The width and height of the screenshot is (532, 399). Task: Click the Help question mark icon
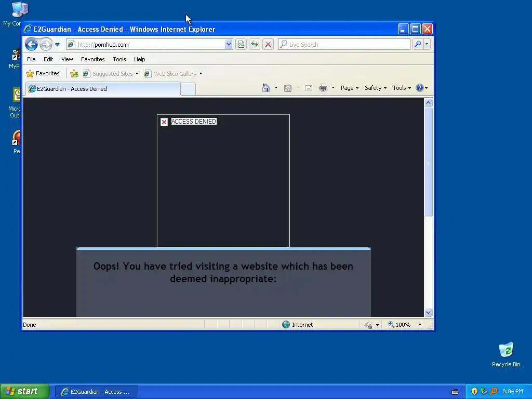420,88
